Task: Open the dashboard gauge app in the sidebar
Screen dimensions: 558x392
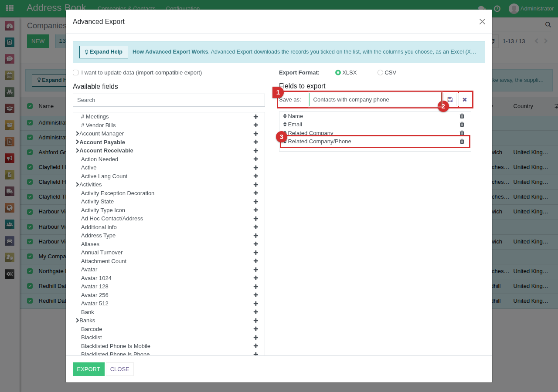Action: pos(10,26)
